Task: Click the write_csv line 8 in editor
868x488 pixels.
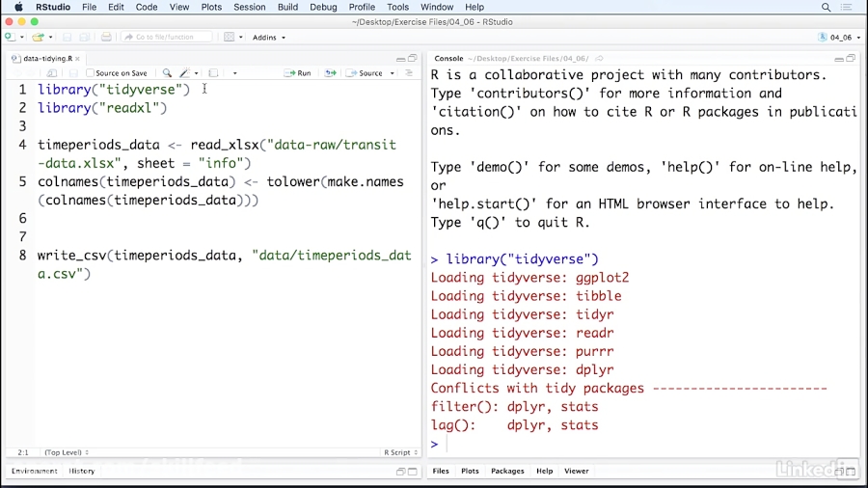Action: point(224,264)
